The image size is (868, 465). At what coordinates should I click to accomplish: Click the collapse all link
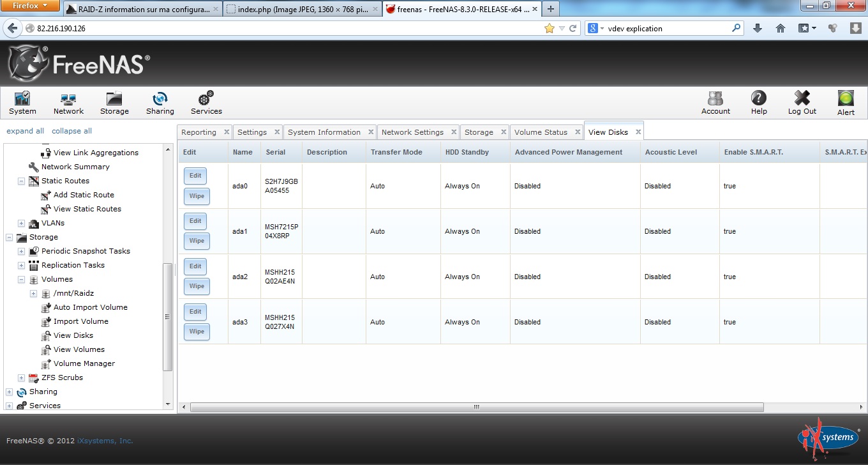coord(71,131)
